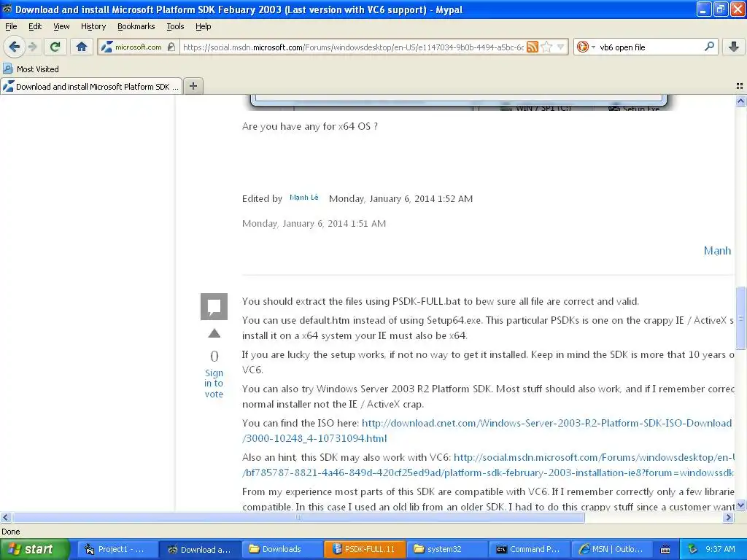Viewport: 747px width, 560px height.
Task: Click the Done status bar text
Action: (10, 532)
